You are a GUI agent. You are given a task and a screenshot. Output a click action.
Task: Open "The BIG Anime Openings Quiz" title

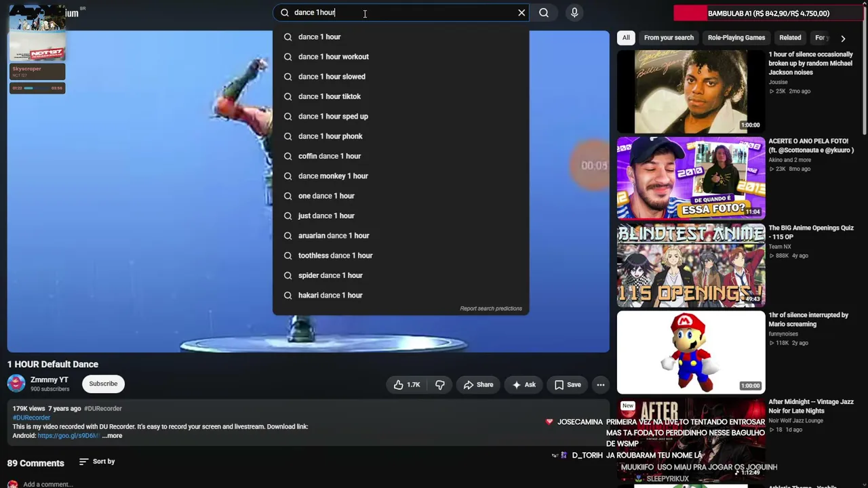(811, 232)
